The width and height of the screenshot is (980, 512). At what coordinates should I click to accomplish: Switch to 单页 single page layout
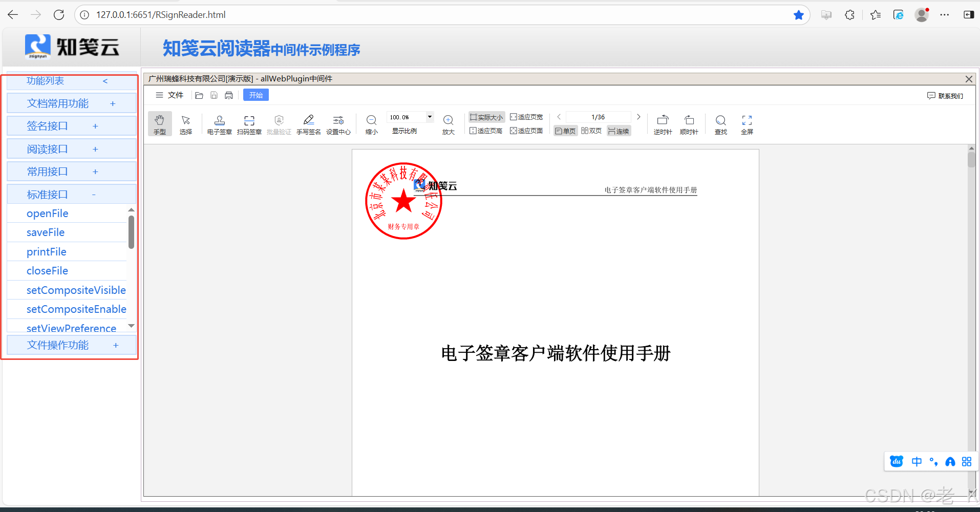(x=565, y=131)
